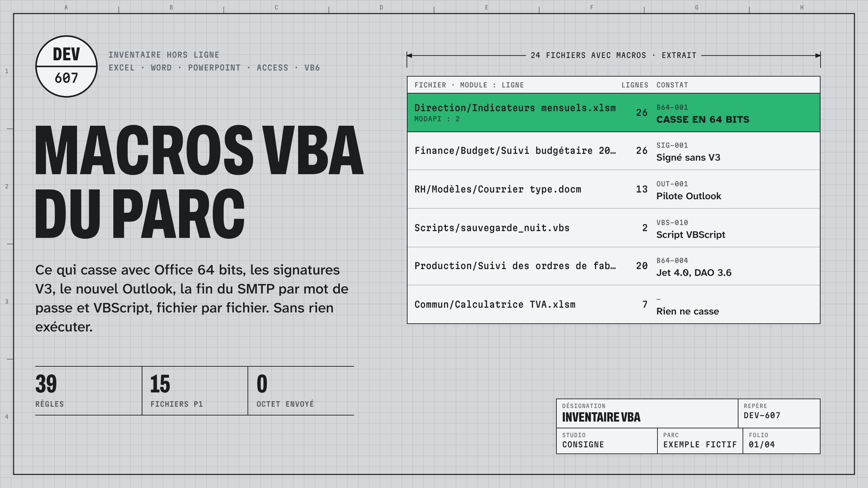
Task: Click the 'EXEMPLE FICTIF' parc cell
Action: click(x=700, y=441)
